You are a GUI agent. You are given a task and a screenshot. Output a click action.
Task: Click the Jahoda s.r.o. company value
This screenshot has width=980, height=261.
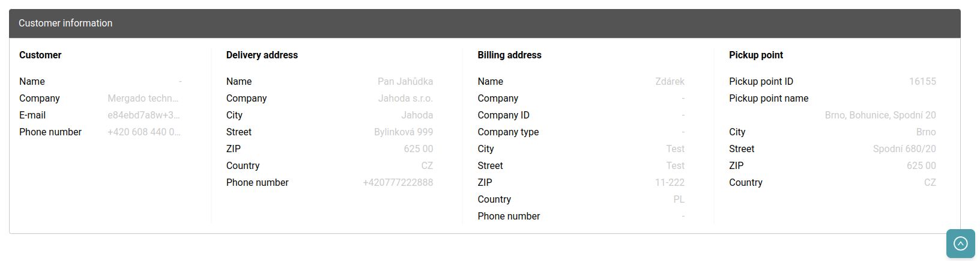(x=405, y=99)
